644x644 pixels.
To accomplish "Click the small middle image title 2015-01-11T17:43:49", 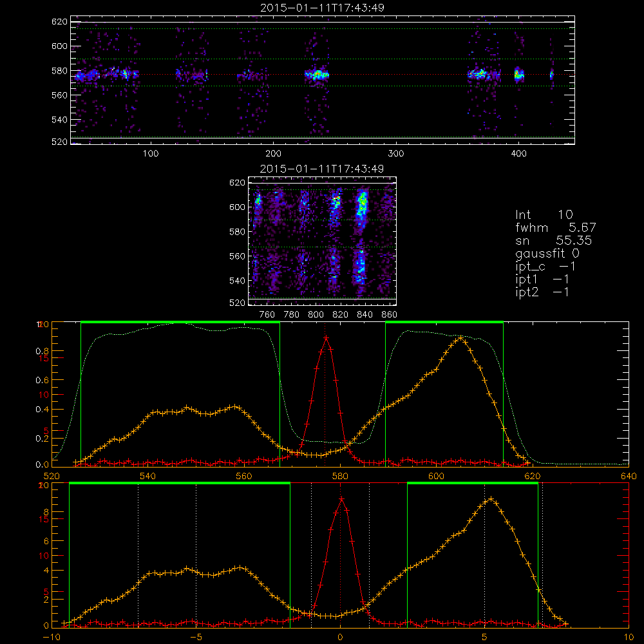I will (322, 169).
